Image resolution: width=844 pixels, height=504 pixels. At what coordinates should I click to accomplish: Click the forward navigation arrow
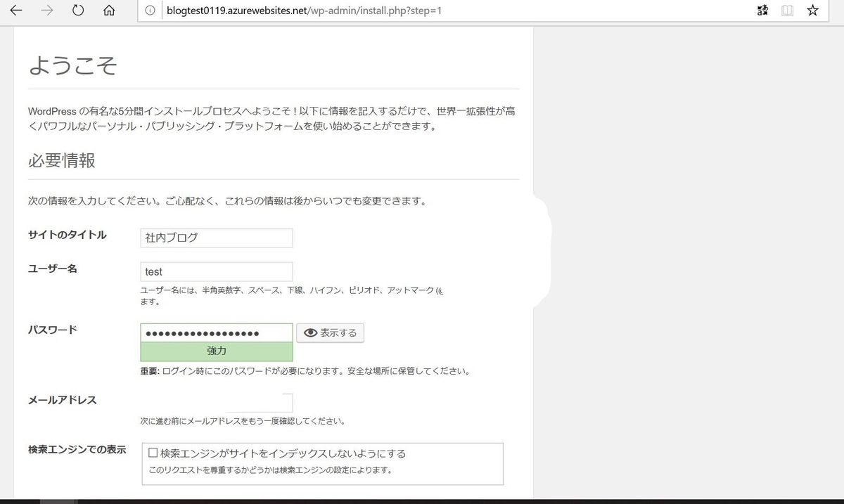point(46,11)
